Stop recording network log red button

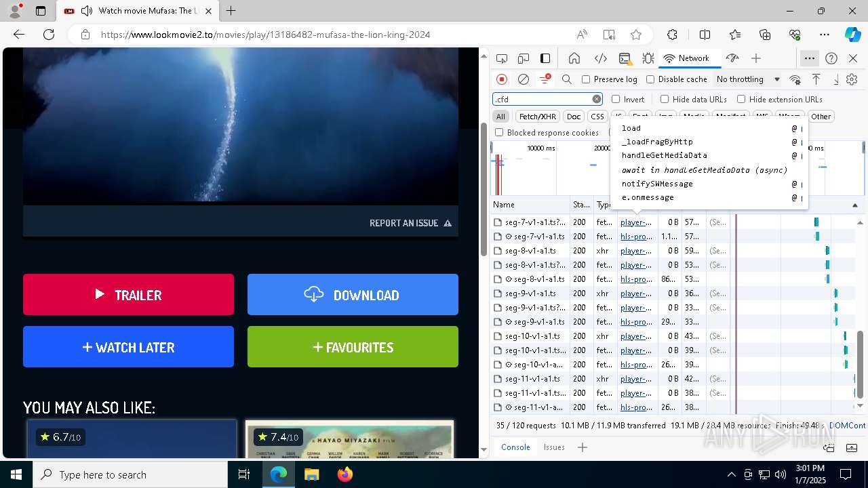(502, 79)
